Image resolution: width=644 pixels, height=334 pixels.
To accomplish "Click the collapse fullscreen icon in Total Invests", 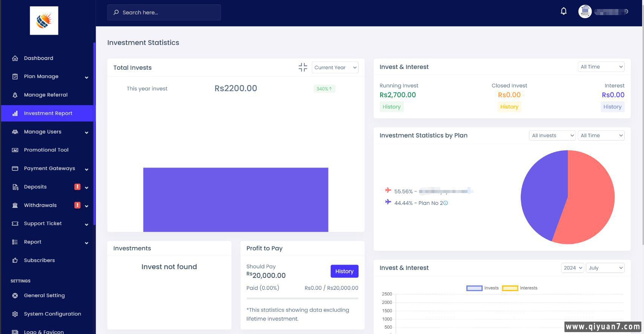I will tap(303, 67).
